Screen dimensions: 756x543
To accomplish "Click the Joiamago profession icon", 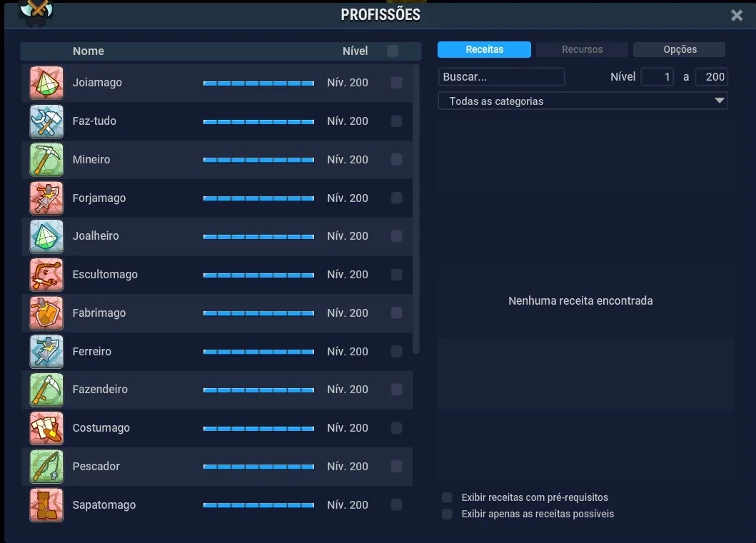I will [46, 82].
